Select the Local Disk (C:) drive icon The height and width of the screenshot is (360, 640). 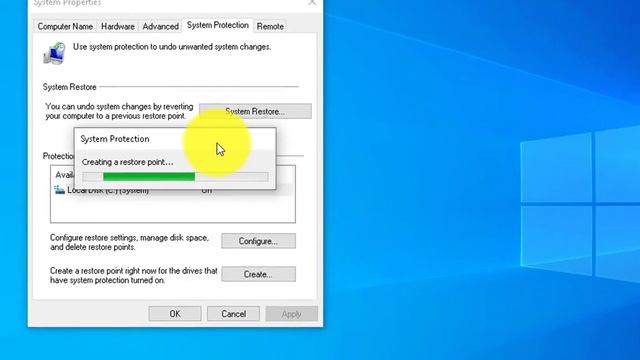(x=60, y=190)
